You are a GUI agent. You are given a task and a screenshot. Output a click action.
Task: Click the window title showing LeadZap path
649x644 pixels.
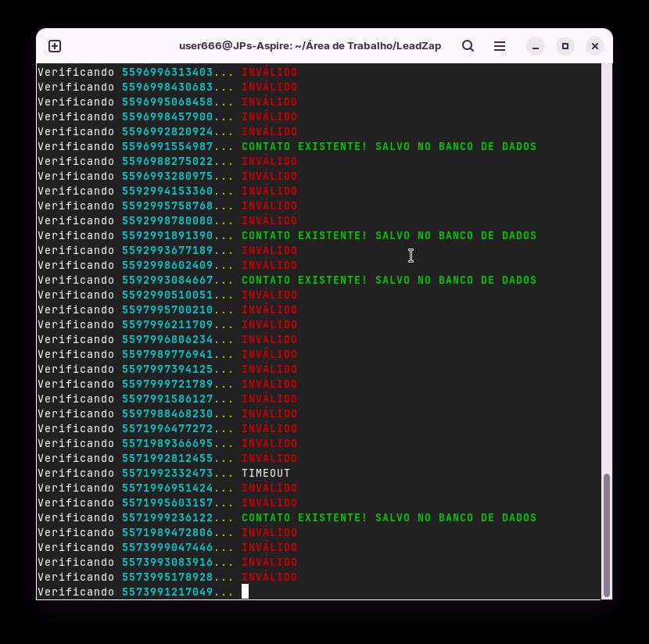coord(310,46)
